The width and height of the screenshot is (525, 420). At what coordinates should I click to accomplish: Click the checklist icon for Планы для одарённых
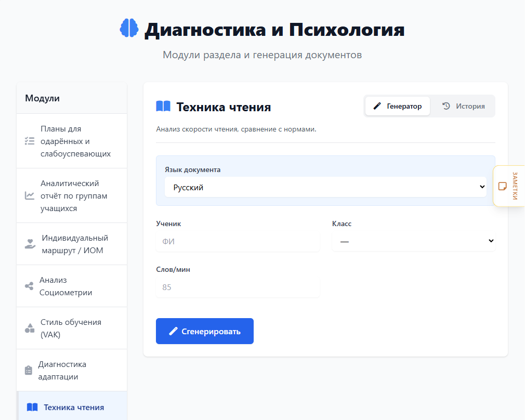30,141
